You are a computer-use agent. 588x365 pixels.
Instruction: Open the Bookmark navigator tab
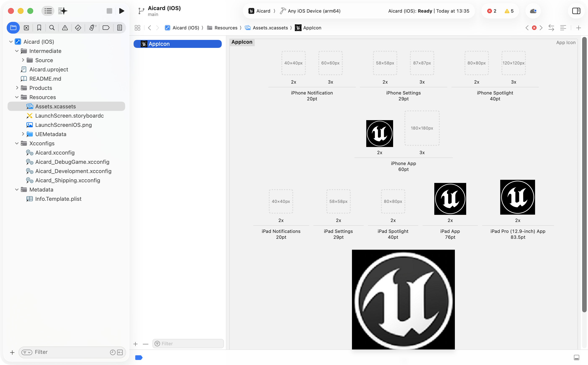click(39, 28)
